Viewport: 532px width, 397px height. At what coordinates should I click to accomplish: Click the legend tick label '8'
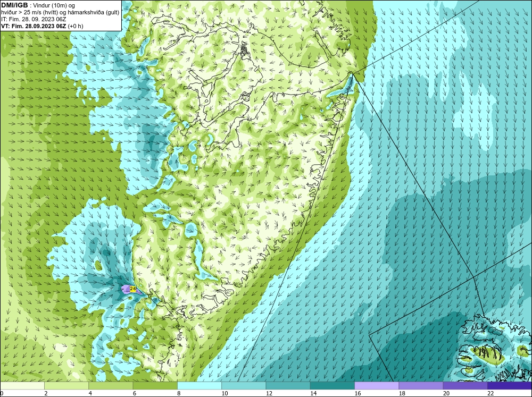click(x=179, y=393)
